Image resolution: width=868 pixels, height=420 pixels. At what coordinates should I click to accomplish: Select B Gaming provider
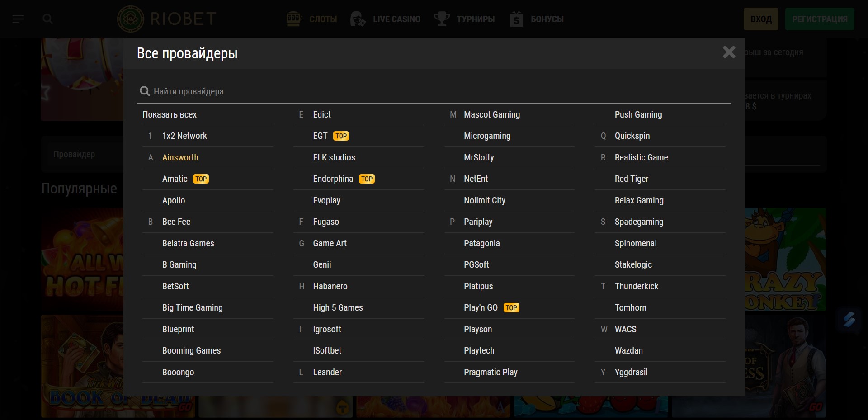[179, 264]
